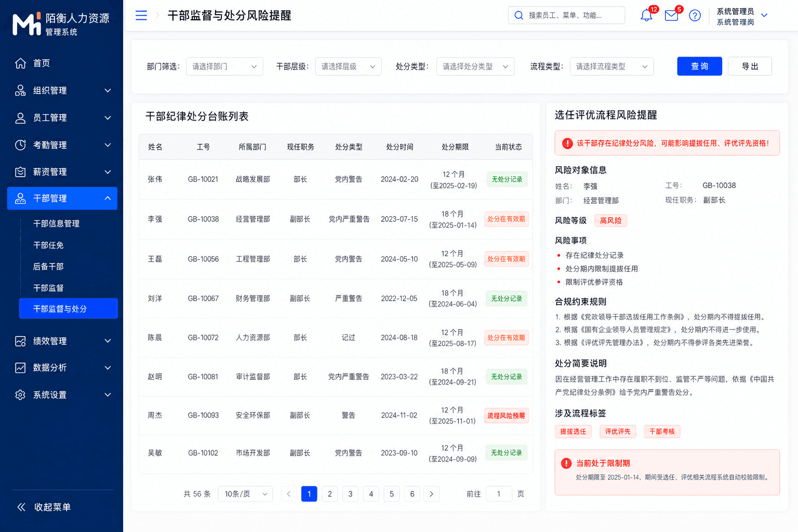Click the 记过 punishment type cell
Viewport: 798px width, 532px height.
pyautogui.click(x=349, y=338)
